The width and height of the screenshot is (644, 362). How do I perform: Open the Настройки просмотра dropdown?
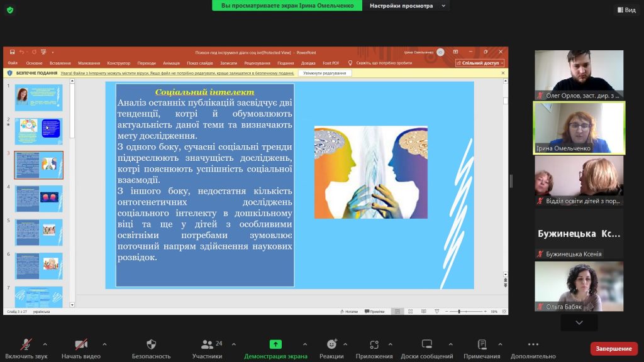(409, 6)
